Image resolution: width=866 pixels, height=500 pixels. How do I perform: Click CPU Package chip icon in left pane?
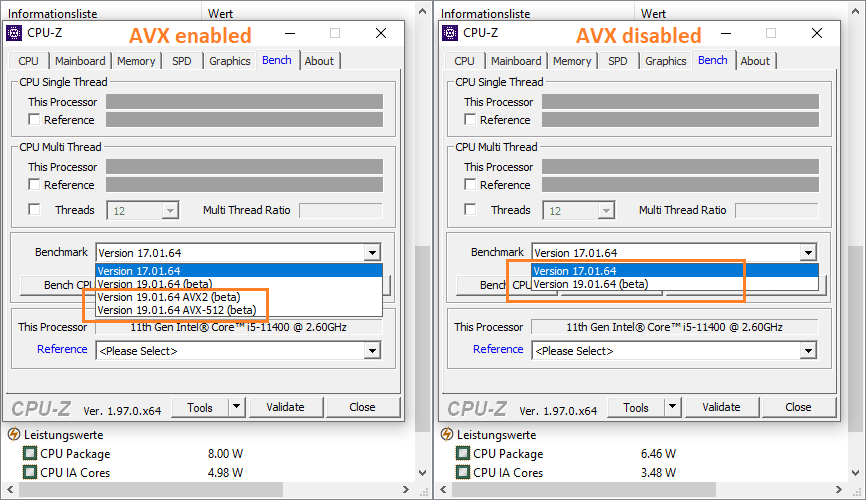click(30, 454)
